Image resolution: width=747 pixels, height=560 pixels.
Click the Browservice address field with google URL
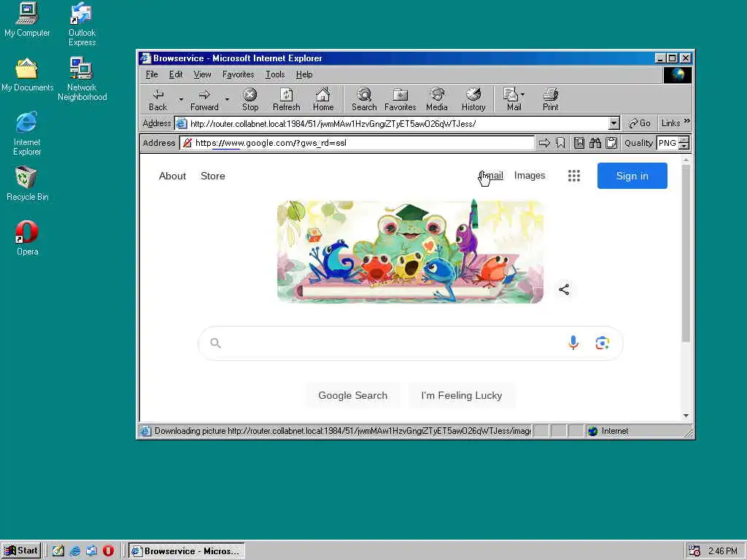coord(357,143)
